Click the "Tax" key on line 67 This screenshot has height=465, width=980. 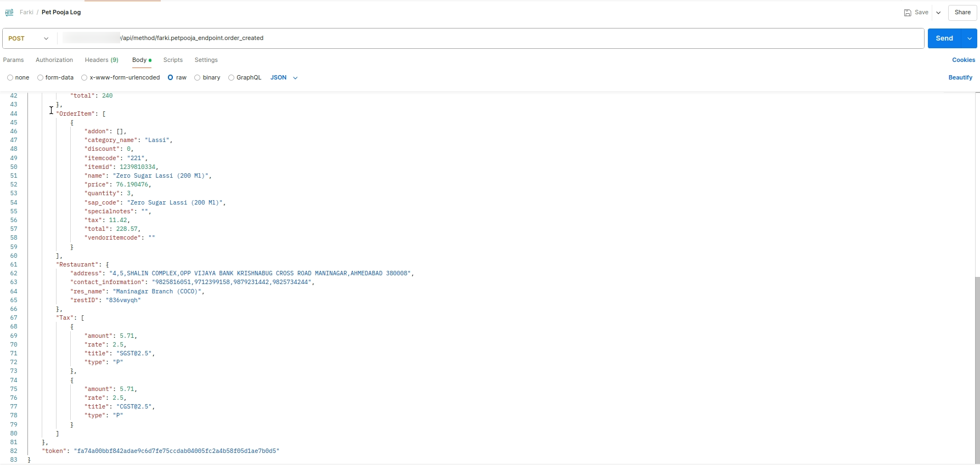pyautogui.click(x=65, y=318)
